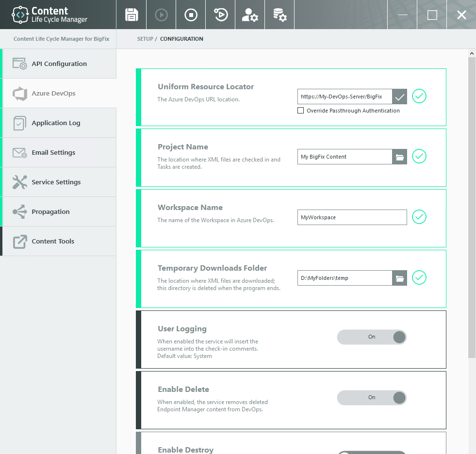Image resolution: width=476 pixels, height=454 pixels.
Task: Click the Enable Destroy heading
Action: [x=186, y=450]
